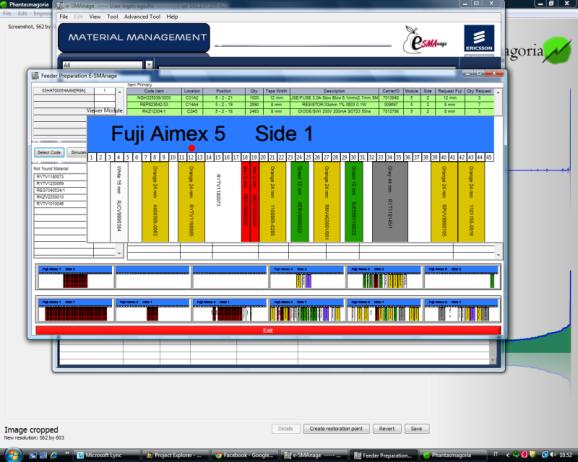Click the Feeder Preparation window title icon
This screenshot has width=578, height=462.
[x=35, y=76]
